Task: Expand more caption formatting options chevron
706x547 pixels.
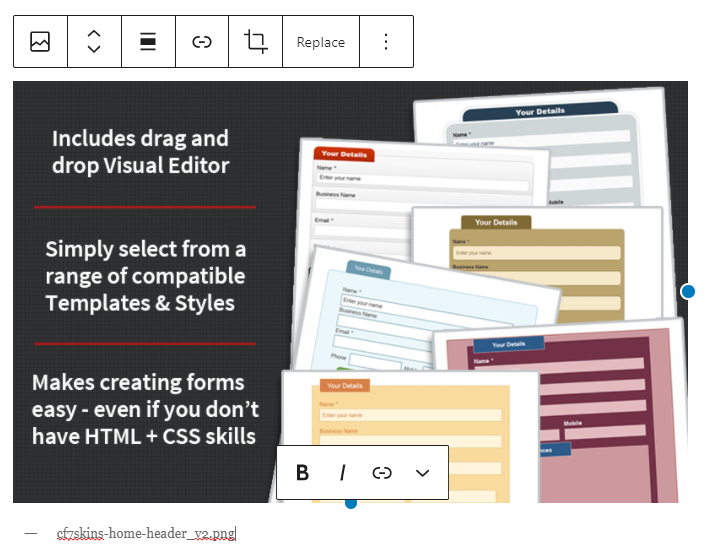Action: [x=422, y=473]
